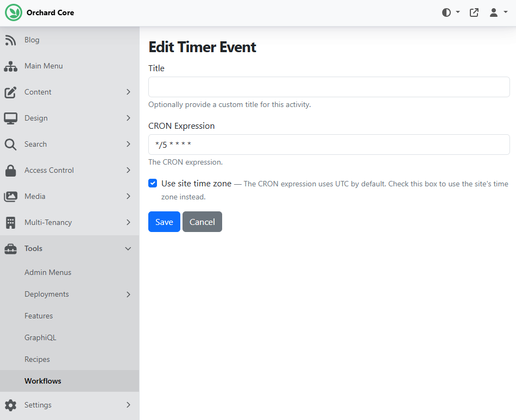The height and width of the screenshot is (420, 516).
Task: Click the Blog RSS feed icon
Action: [x=10, y=40]
